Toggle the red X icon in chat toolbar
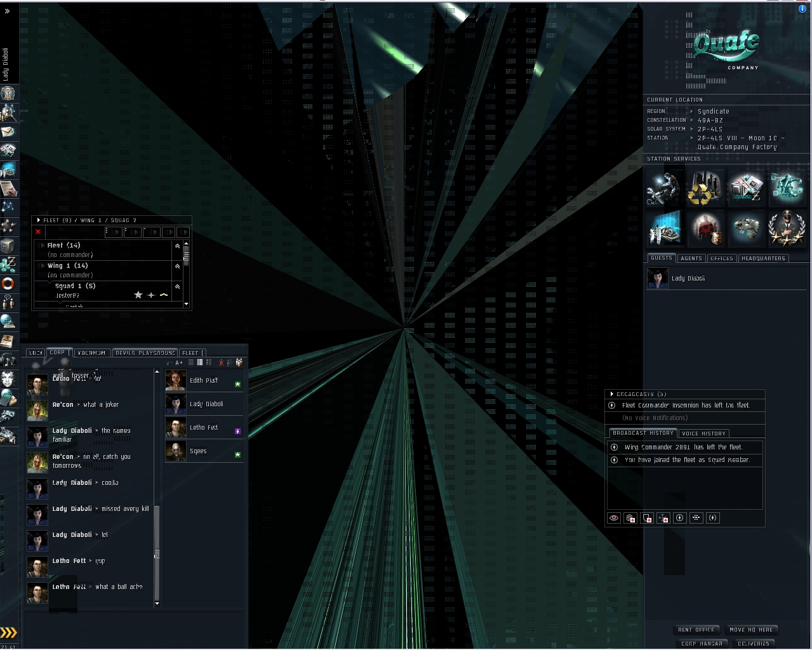 (222, 362)
